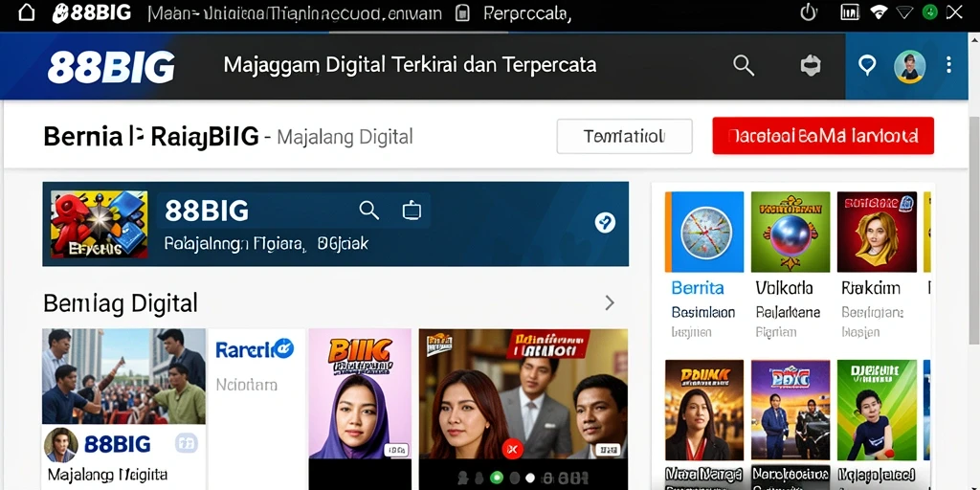Expand the Bemlag Digital section arrow
This screenshot has width=980, height=490.
pos(610,303)
